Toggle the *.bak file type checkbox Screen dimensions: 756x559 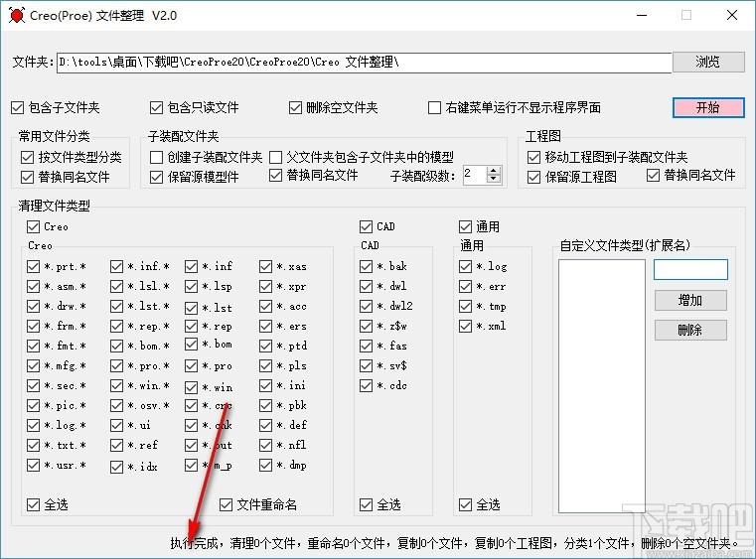coord(366,266)
